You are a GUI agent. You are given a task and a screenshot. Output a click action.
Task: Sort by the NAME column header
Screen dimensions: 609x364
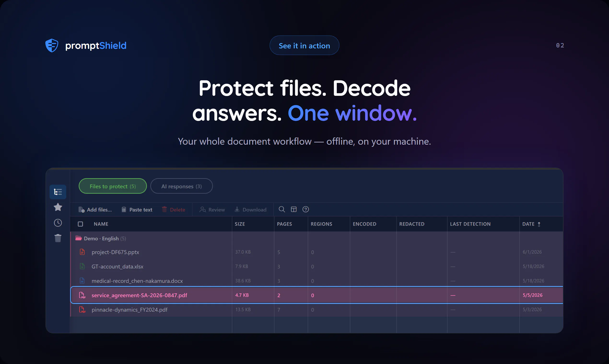(101, 224)
